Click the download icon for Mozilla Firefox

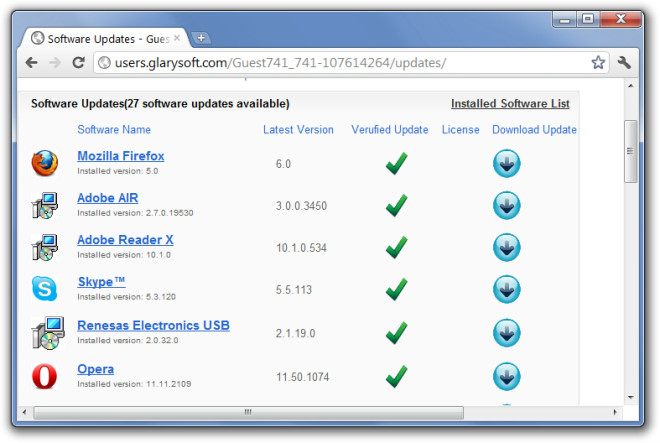pos(507,163)
